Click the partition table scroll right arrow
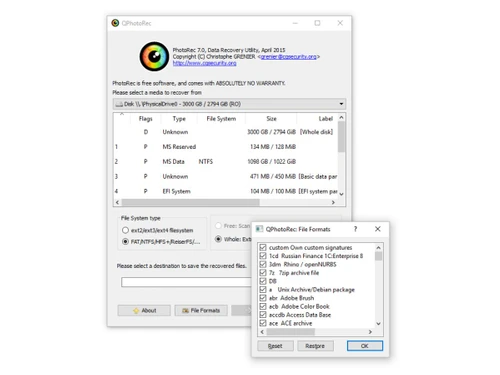This screenshot has height=375, width=500. (333, 202)
